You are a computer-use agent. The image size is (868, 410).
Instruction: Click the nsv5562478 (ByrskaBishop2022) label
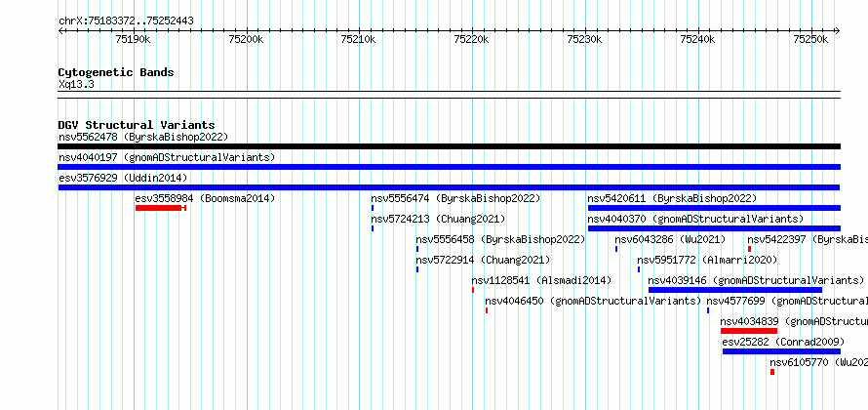(143, 137)
